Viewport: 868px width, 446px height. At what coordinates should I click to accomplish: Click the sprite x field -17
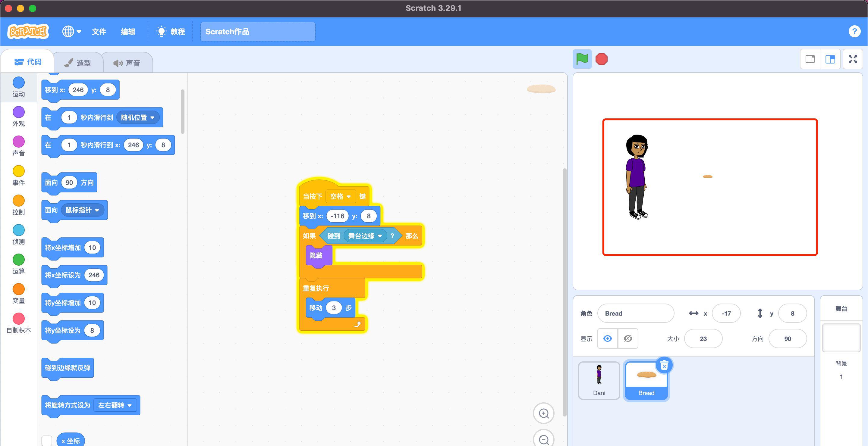726,313
